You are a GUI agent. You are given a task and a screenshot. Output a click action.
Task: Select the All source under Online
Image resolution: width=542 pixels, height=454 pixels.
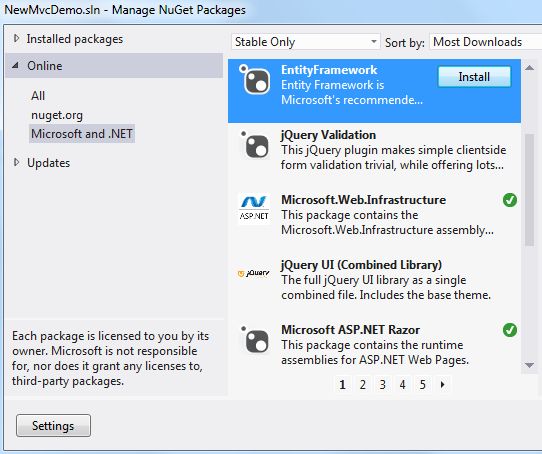pos(38,95)
